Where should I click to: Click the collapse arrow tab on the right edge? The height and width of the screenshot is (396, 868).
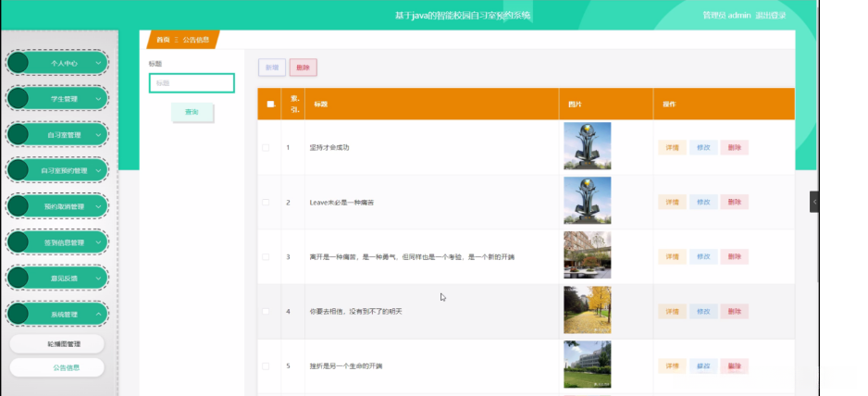813,202
